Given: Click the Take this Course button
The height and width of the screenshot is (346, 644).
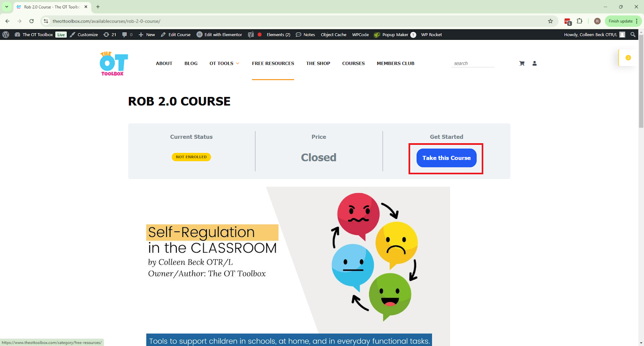Looking at the screenshot, I should (446, 158).
